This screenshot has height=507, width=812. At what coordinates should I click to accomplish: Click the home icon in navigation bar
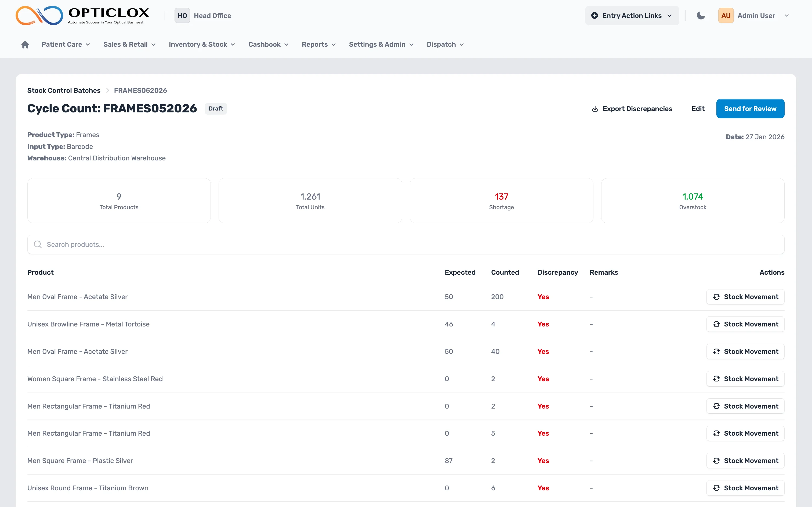[25, 45]
